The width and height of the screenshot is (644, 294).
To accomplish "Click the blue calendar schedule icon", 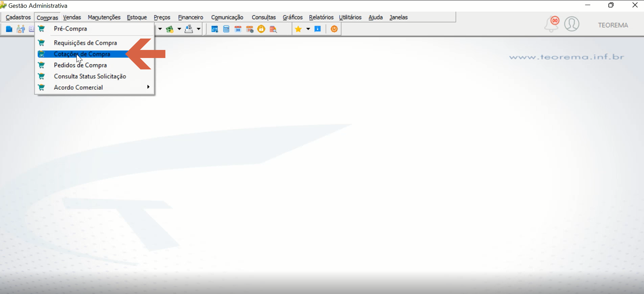I will (215, 29).
